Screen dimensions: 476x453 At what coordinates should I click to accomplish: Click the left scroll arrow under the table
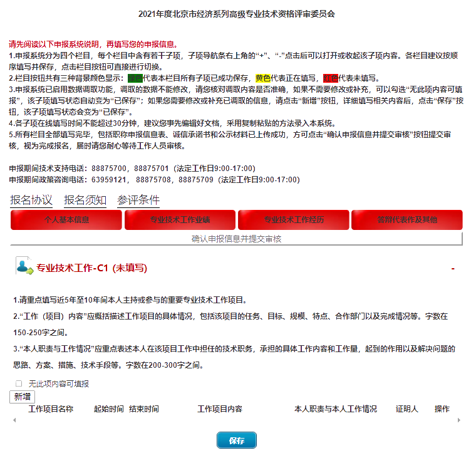click(14, 420)
